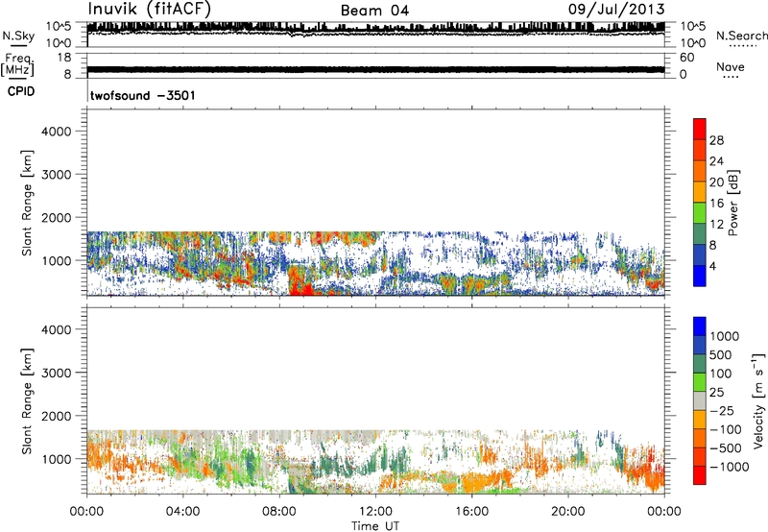768x532 pixels.
Task: Select the Slant Range label of velocity panel
Action: (x=27, y=400)
